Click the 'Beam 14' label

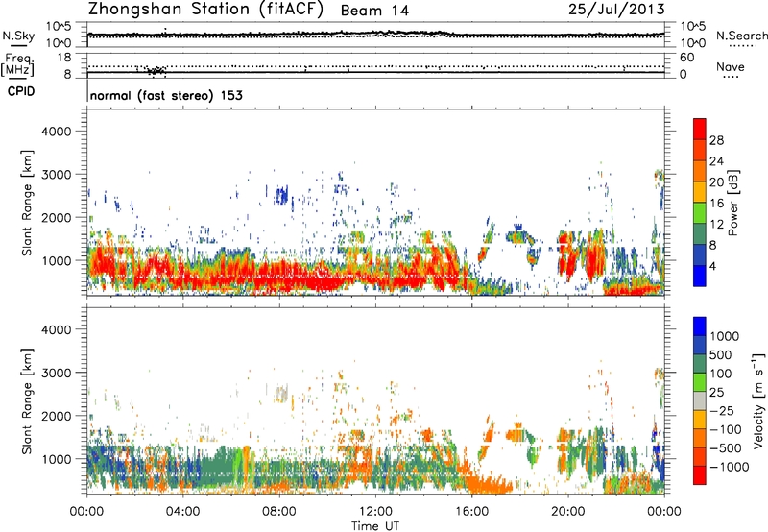tap(374, 11)
